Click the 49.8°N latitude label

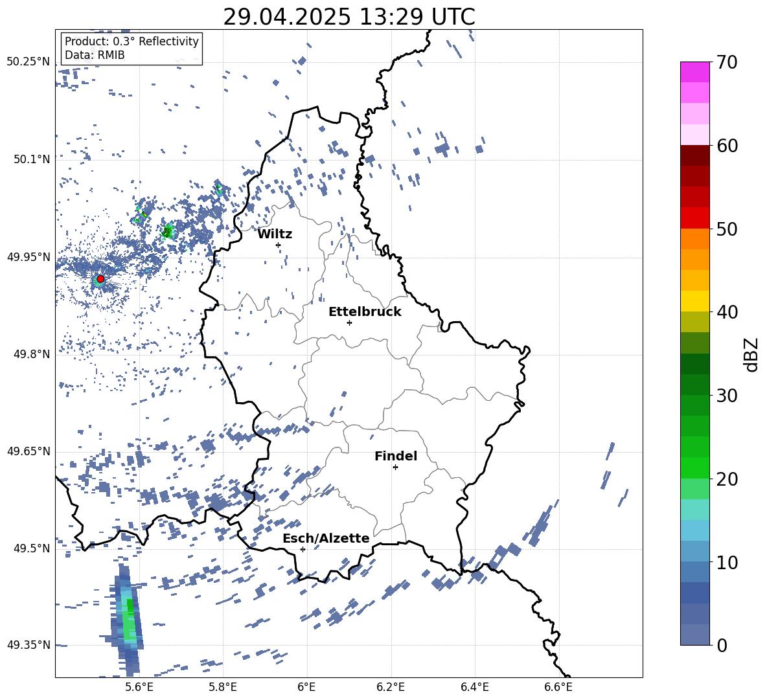coord(32,354)
